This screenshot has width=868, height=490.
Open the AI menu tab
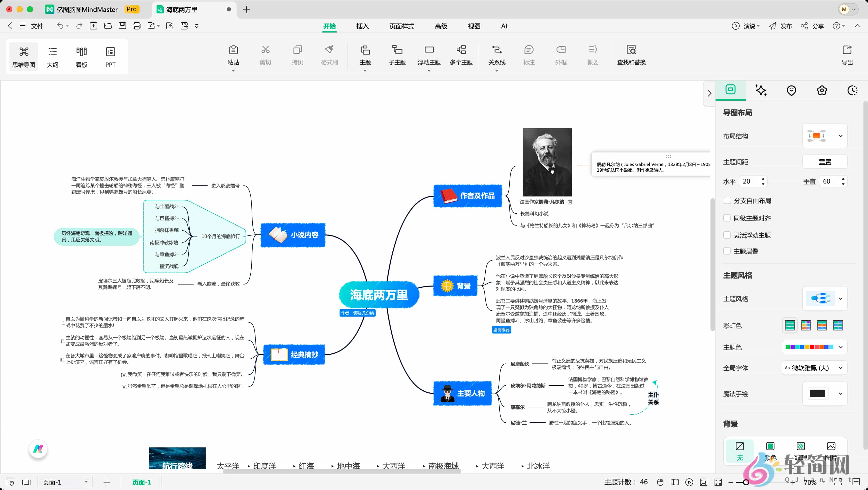tap(504, 26)
